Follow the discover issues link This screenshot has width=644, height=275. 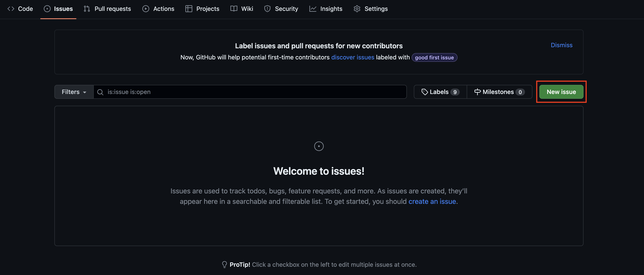pyautogui.click(x=352, y=57)
